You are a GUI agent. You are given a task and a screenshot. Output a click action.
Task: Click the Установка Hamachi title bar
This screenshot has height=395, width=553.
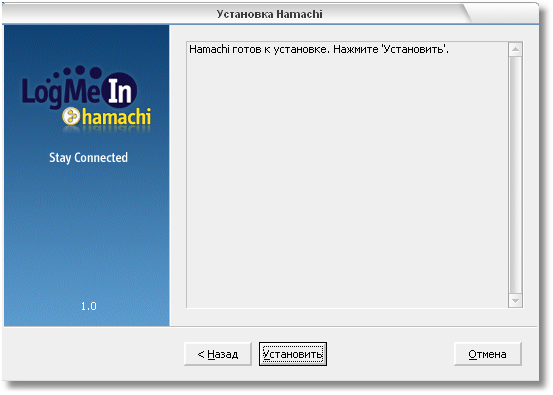(x=269, y=14)
